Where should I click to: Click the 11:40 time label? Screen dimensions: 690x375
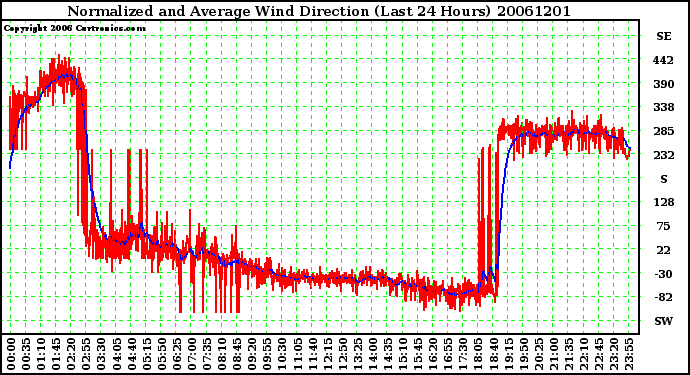[312, 354]
